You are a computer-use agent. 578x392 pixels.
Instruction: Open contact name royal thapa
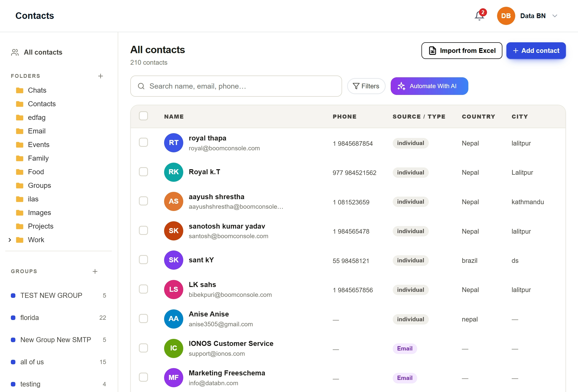(x=207, y=138)
